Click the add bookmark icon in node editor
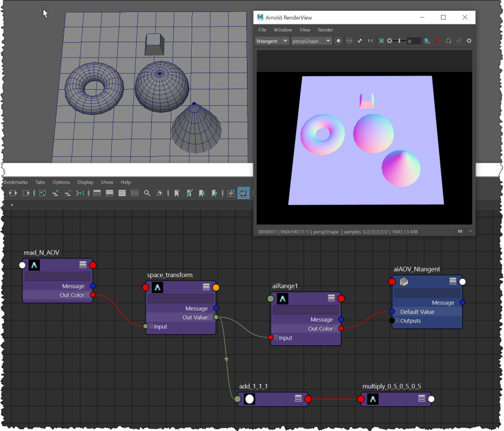This screenshot has width=504, height=431. [177, 193]
